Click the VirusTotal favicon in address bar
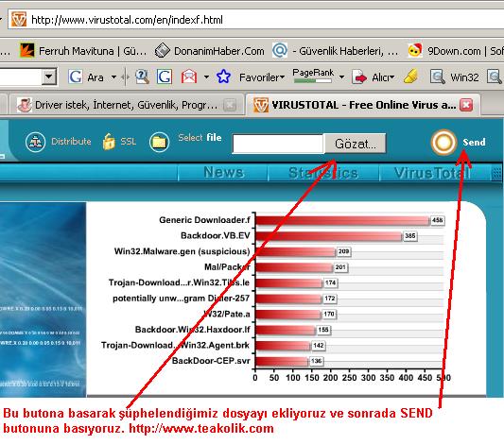 [19, 19]
